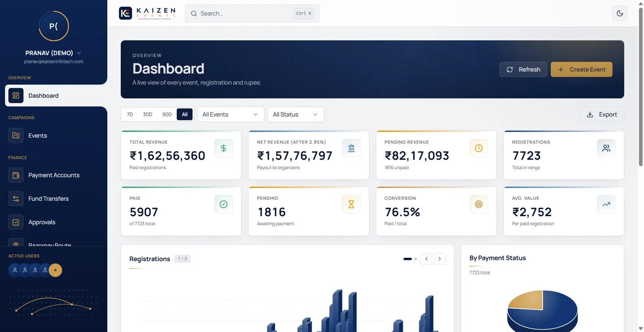
Task: Select the All time range
Action: pos(185,115)
